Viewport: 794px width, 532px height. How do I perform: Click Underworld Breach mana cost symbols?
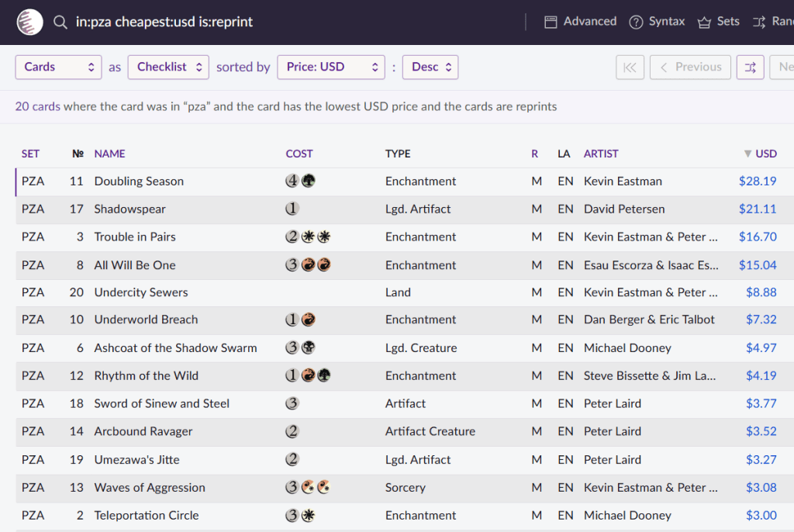300,320
